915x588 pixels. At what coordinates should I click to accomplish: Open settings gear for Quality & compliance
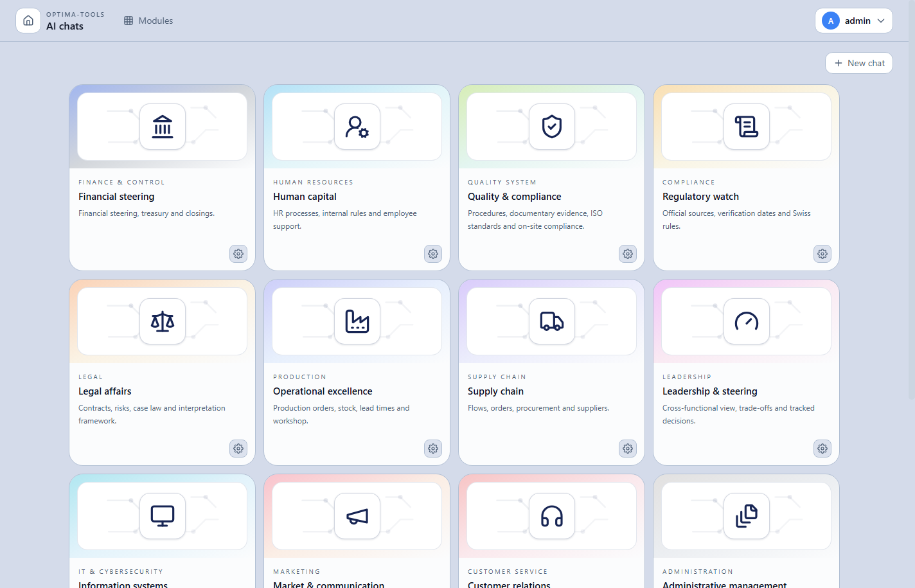[x=628, y=254]
